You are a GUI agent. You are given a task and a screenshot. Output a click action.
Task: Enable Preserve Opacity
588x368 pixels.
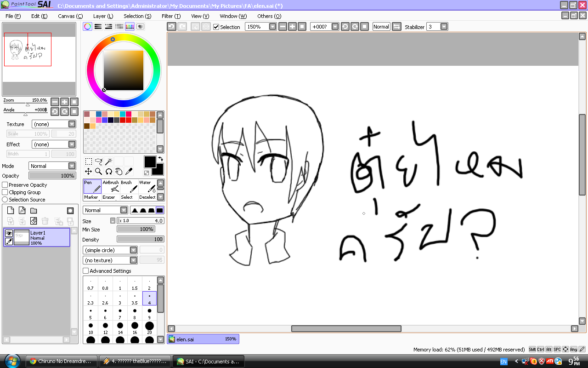(x=5, y=185)
